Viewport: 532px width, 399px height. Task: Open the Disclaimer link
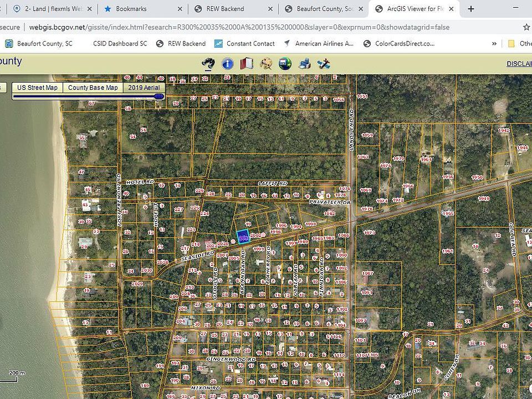(x=519, y=64)
